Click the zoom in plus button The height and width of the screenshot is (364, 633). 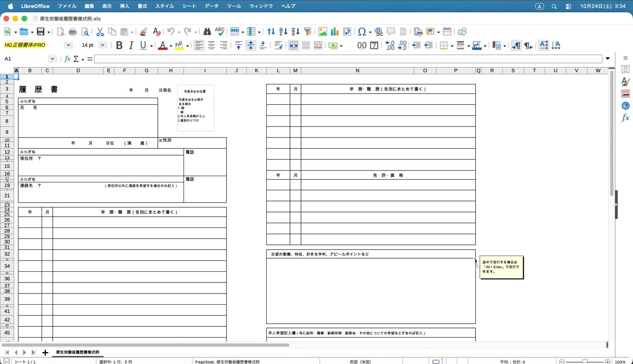(x=608, y=362)
